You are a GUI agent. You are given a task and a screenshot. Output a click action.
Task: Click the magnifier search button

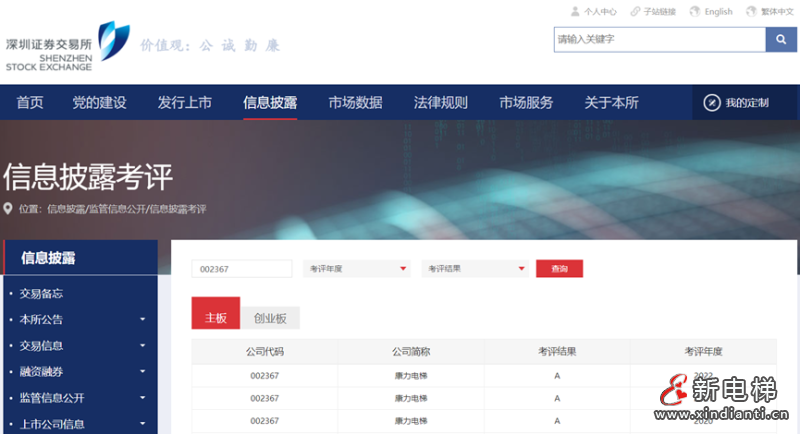coord(780,39)
